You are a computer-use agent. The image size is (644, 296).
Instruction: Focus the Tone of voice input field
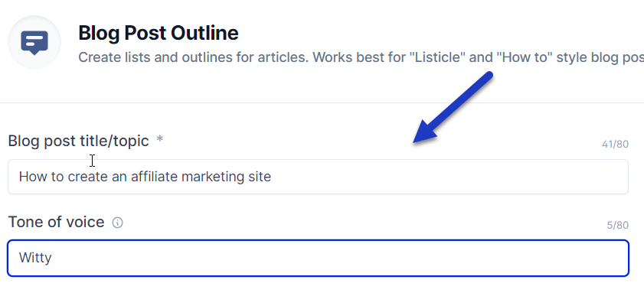click(x=318, y=258)
